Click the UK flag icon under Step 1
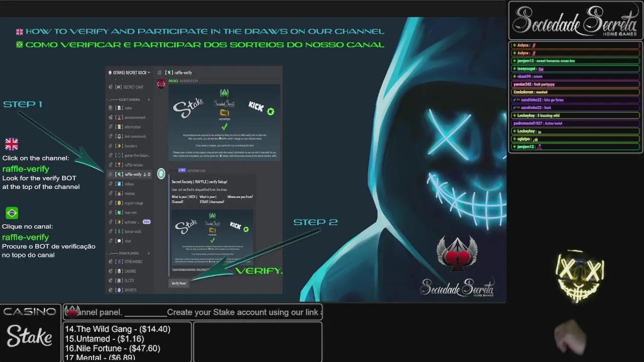644x362 pixels. [12, 145]
